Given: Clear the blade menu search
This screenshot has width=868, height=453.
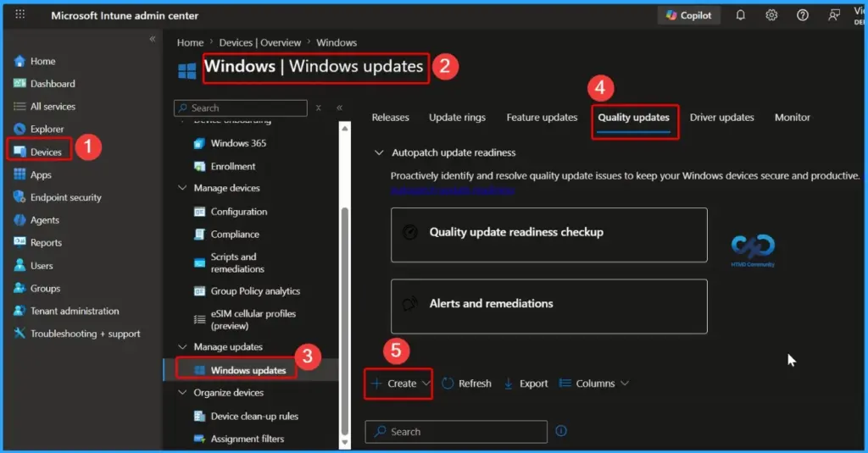Looking at the screenshot, I should click(x=319, y=108).
